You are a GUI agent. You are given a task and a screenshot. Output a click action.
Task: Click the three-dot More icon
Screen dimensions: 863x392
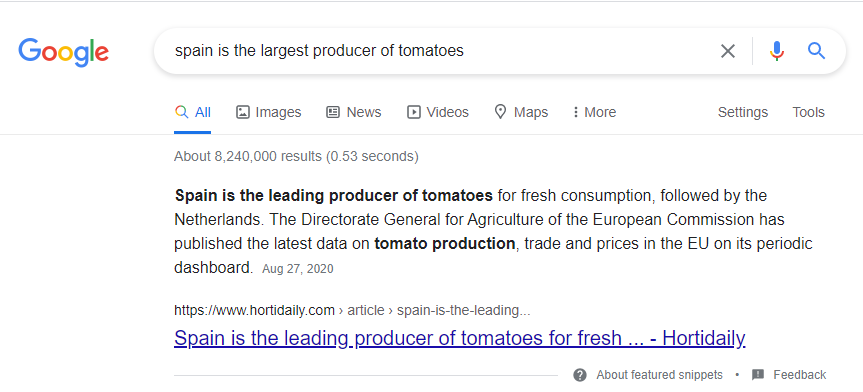point(576,112)
